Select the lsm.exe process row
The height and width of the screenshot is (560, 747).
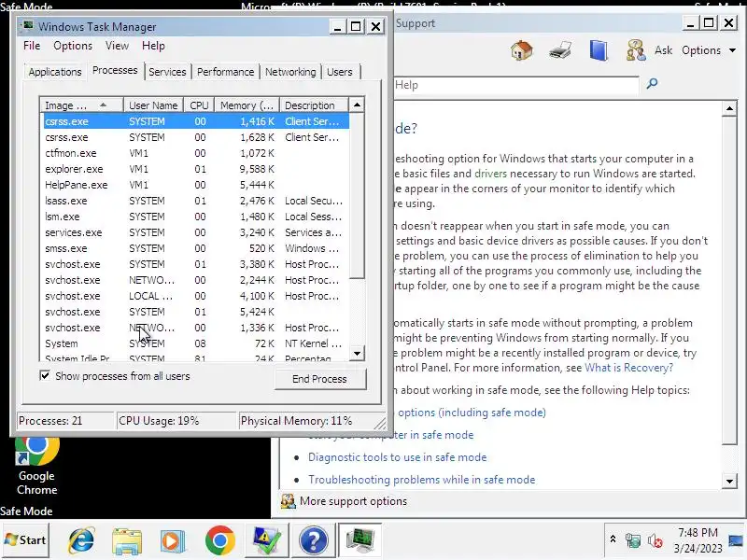(195, 217)
